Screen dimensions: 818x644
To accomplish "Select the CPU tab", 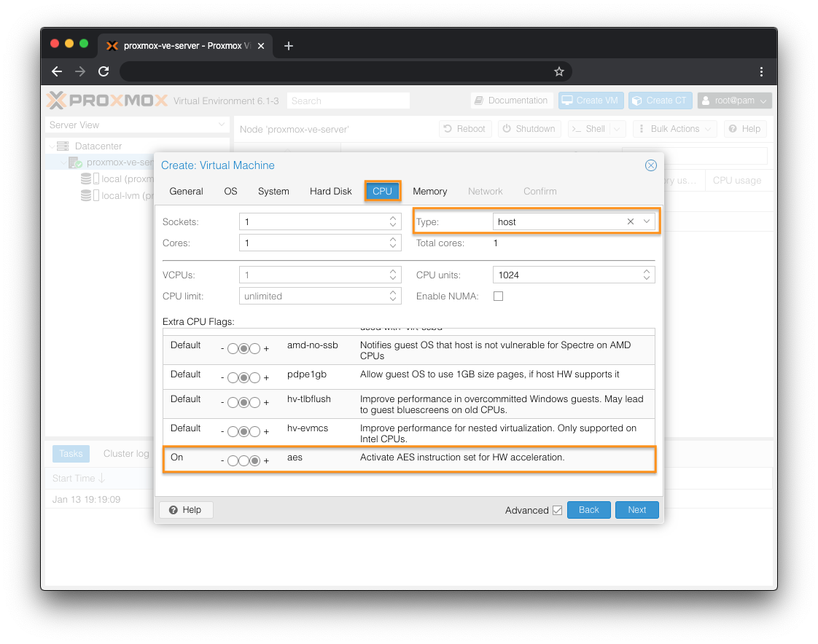I will click(383, 192).
